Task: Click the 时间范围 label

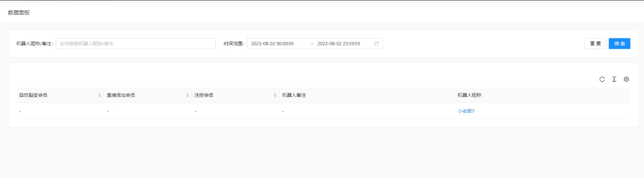Action: coord(234,44)
